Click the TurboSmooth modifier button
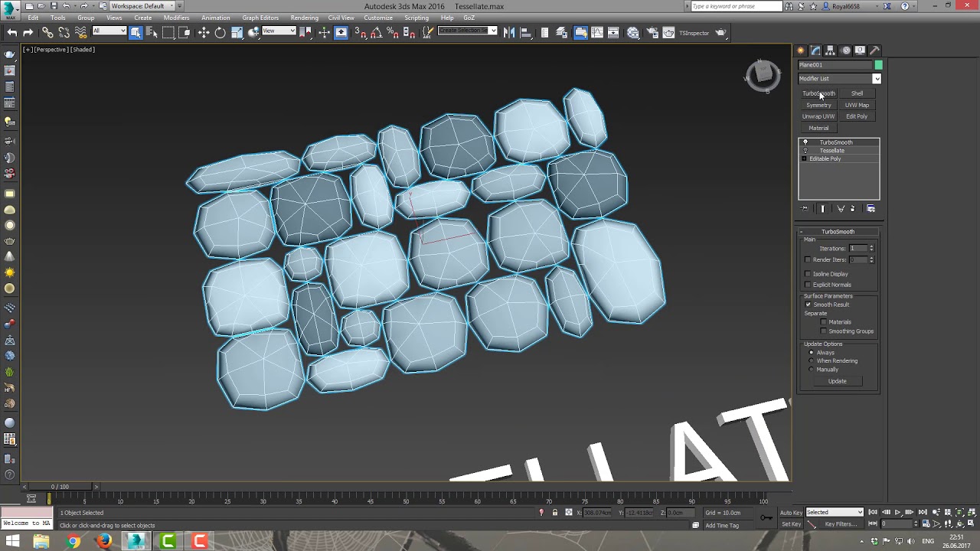 tap(818, 93)
